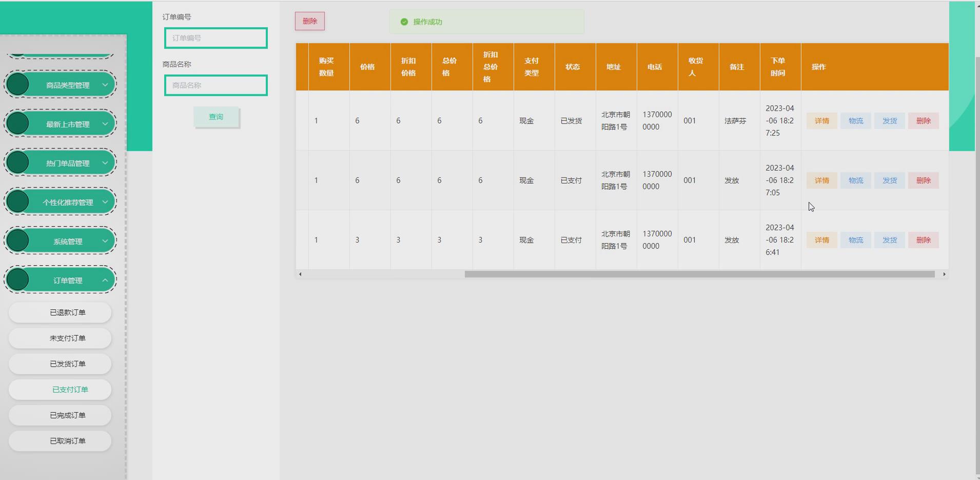This screenshot has height=480, width=980.
Task: Click the right arrow of horizontal scrollbar
Action: (x=944, y=274)
